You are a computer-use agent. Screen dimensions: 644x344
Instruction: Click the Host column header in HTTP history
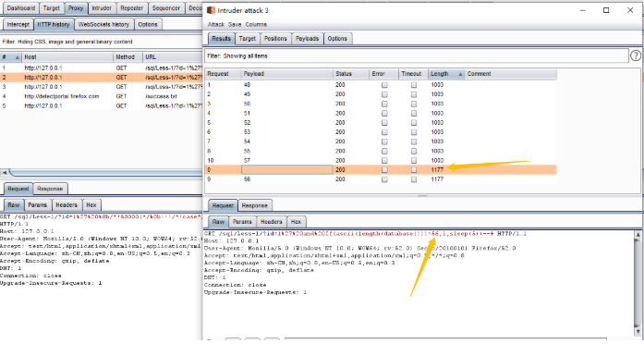click(x=67, y=57)
